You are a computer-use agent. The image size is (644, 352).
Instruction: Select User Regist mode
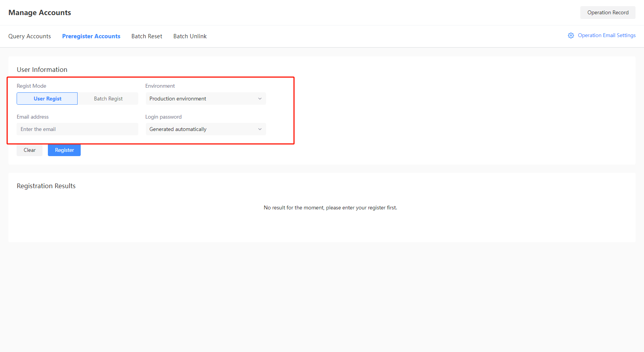point(47,99)
